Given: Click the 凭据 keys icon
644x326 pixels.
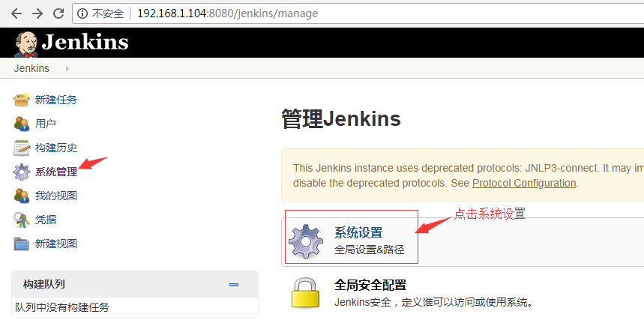Looking at the screenshot, I should tap(22, 220).
